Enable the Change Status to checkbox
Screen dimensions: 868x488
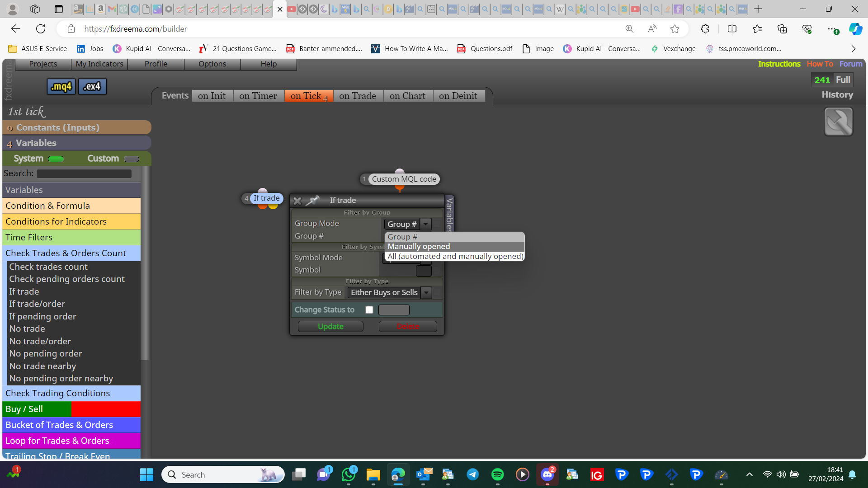(x=369, y=310)
